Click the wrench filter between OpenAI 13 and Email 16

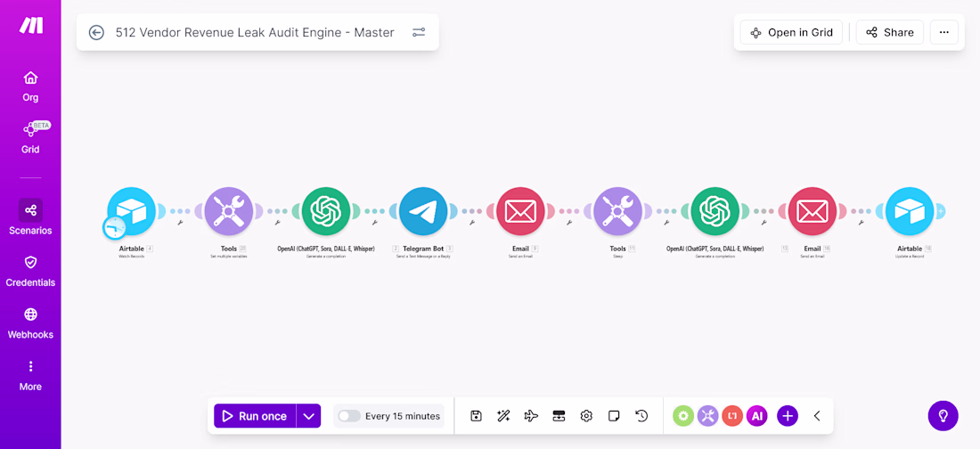[x=764, y=222]
